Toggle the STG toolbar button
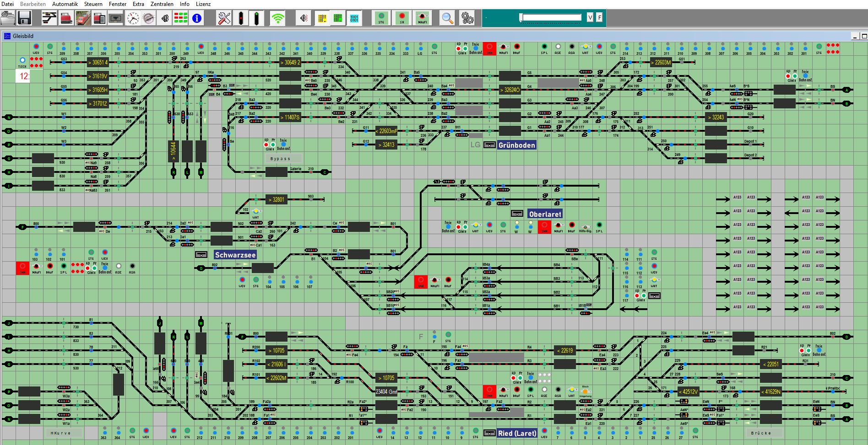This screenshot has height=445, width=868. 381,18
